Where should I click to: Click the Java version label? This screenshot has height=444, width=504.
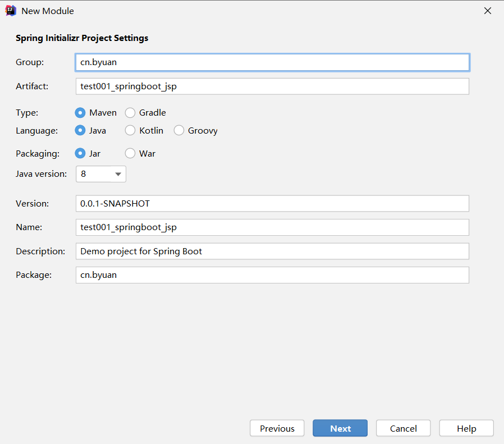pos(42,174)
